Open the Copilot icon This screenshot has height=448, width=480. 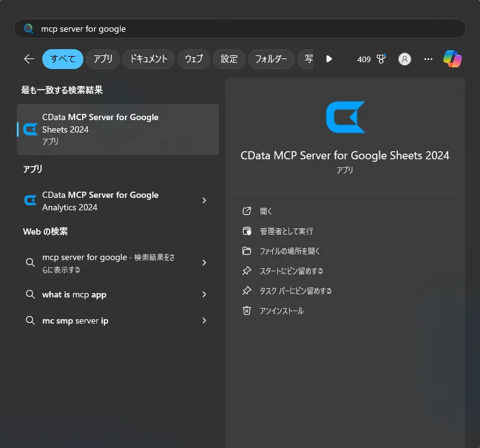(x=453, y=59)
